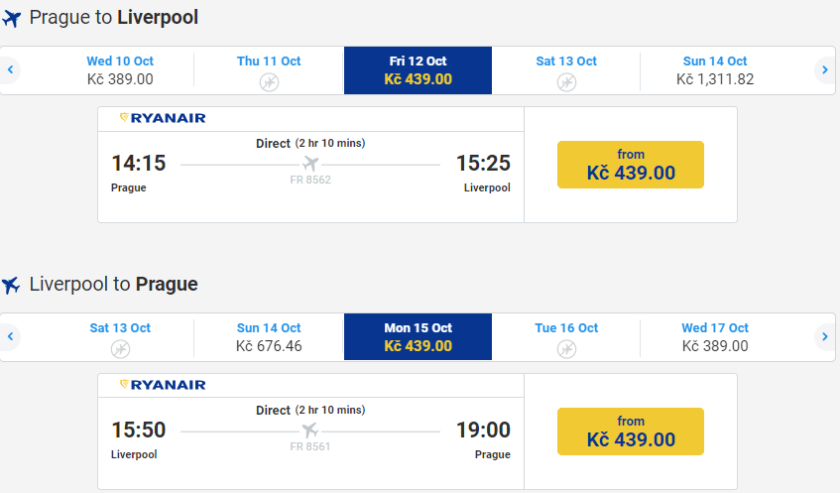
Task: Select the Sun 14 Oct Kč 676.46 return tab
Action: click(269, 337)
